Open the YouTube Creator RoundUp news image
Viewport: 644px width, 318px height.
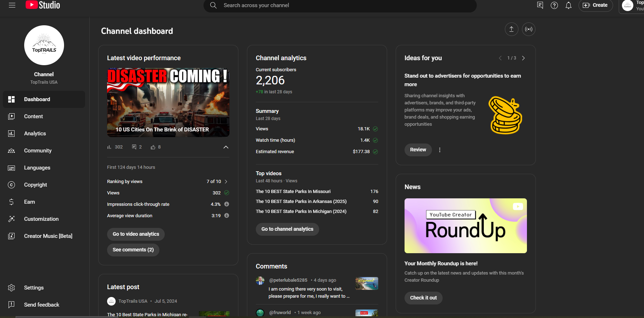tap(466, 226)
